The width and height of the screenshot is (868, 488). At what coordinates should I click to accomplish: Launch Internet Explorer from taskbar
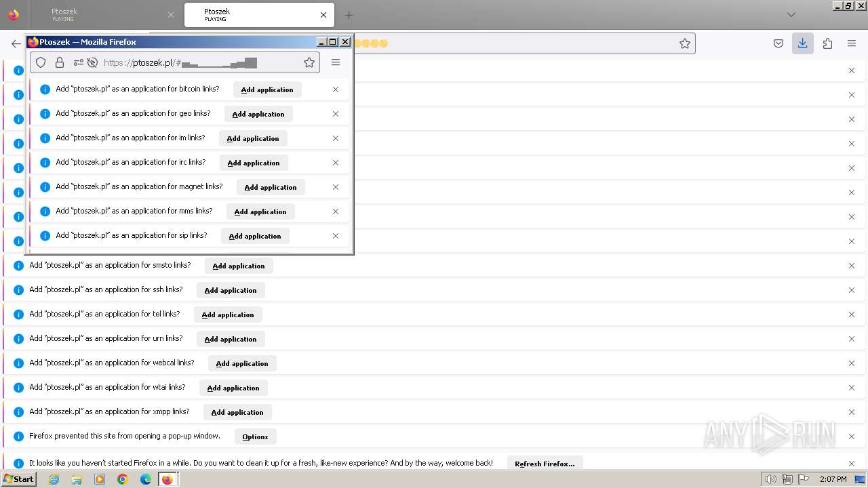(54, 479)
